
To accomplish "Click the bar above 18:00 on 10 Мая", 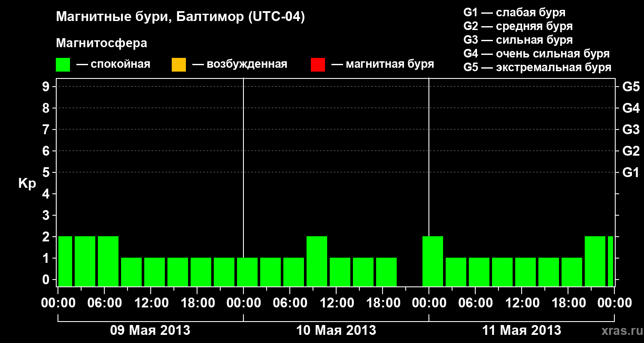I will pos(386,272).
